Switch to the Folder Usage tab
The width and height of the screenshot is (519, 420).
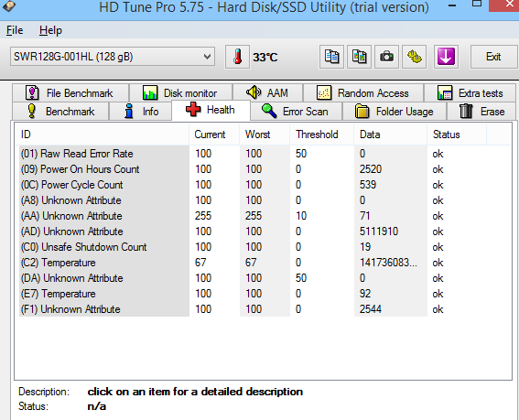click(x=395, y=112)
